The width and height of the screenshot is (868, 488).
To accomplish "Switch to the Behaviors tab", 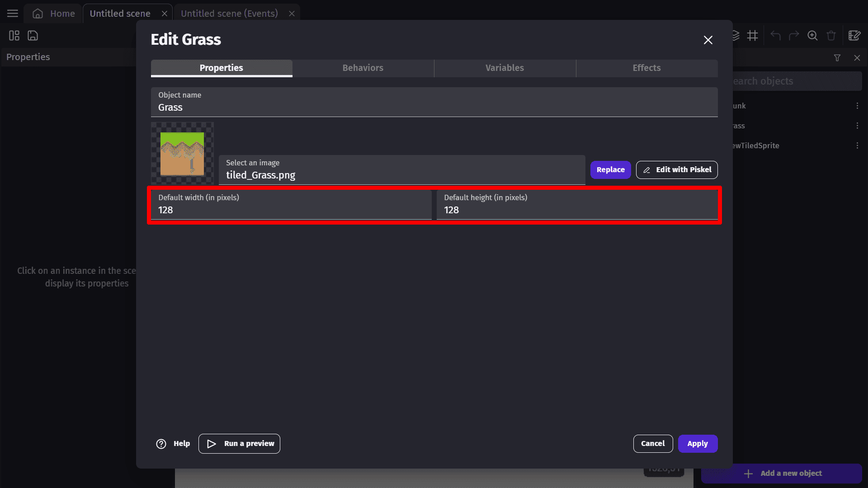I will pyautogui.click(x=363, y=68).
